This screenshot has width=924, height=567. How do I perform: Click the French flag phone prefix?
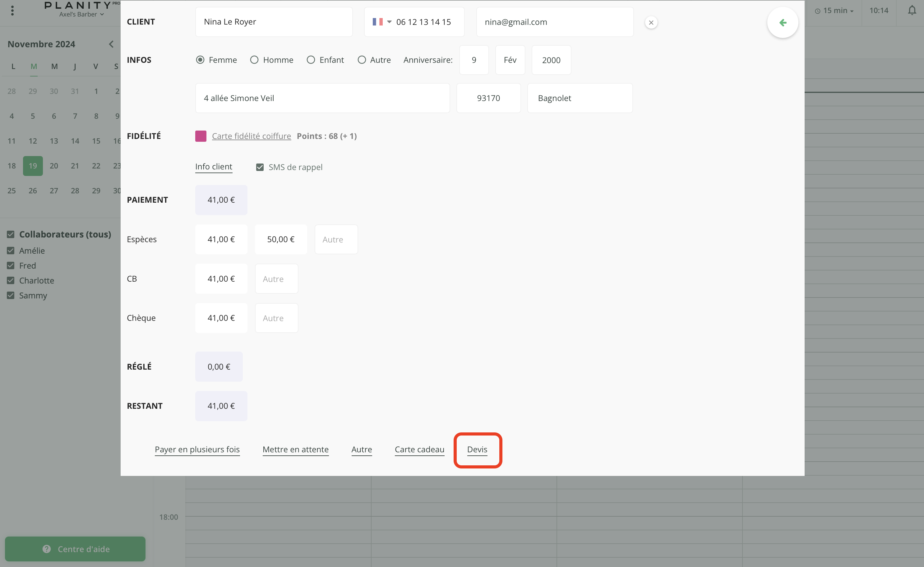point(378,22)
